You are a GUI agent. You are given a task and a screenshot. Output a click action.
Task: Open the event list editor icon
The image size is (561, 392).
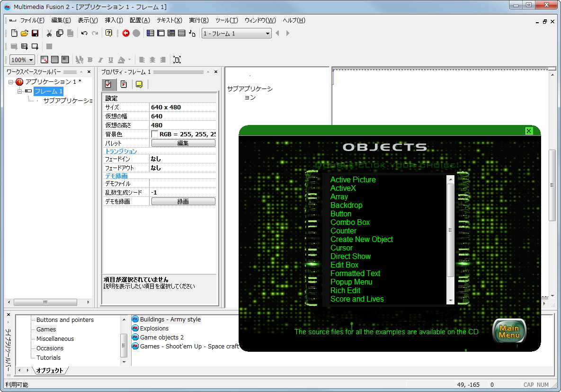tap(182, 33)
